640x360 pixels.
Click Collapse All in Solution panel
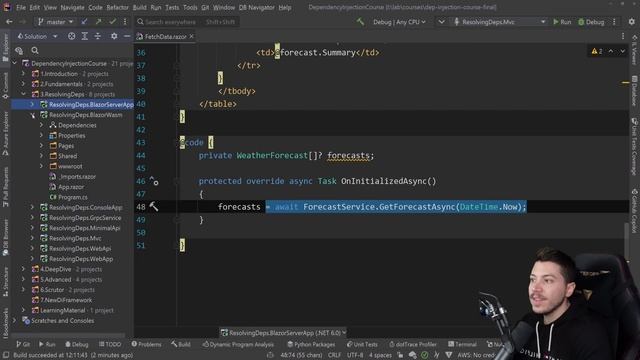98,36
